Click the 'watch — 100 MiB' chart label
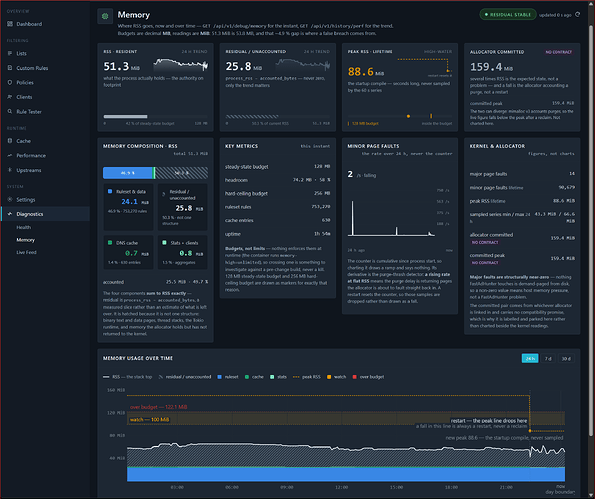Image resolution: width=595 pixels, height=499 pixels. click(x=149, y=419)
